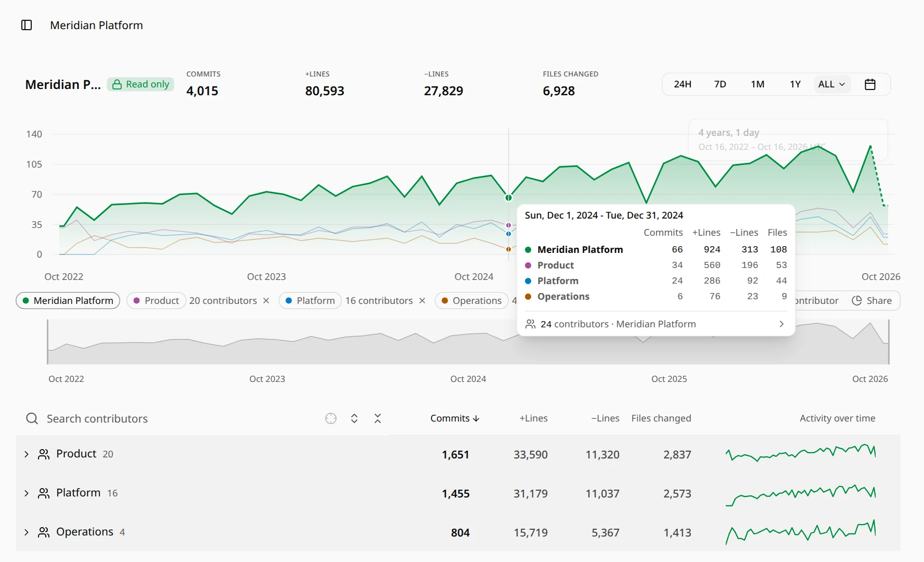Click the search magnifier icon
The image size is (924, 562).
click(32, 418)
